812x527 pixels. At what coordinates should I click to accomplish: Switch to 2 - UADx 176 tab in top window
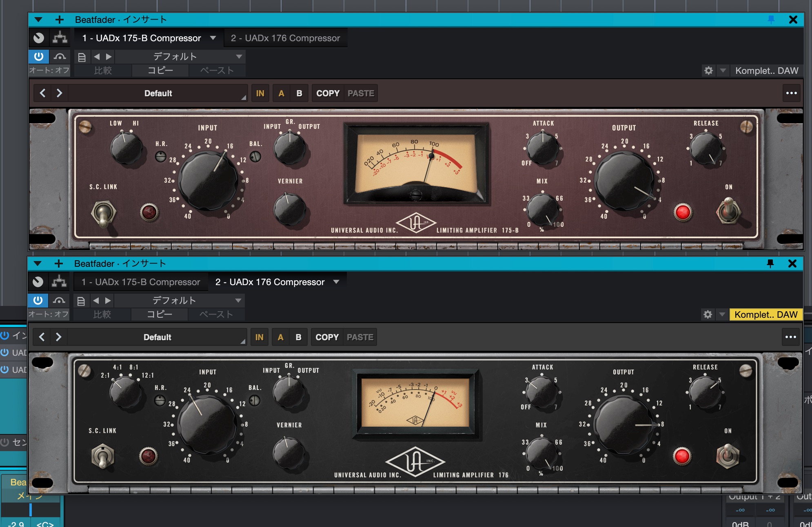click(x=285, y=38)
